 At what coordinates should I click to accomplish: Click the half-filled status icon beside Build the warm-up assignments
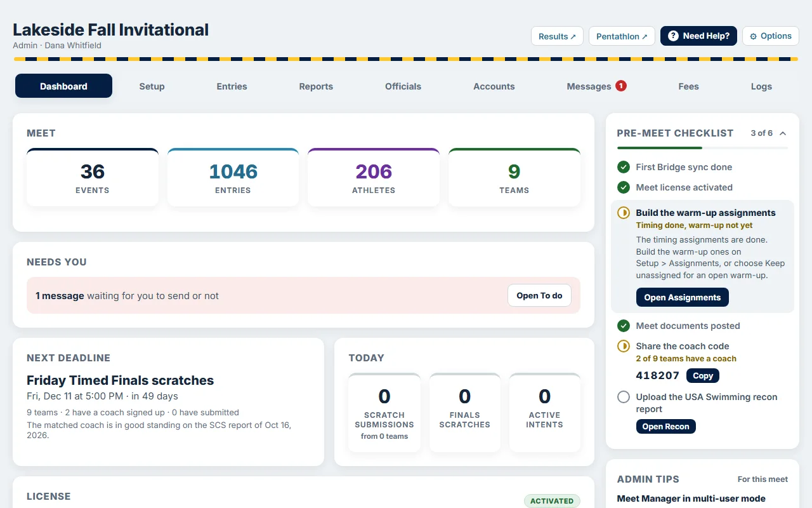point(624,213)
